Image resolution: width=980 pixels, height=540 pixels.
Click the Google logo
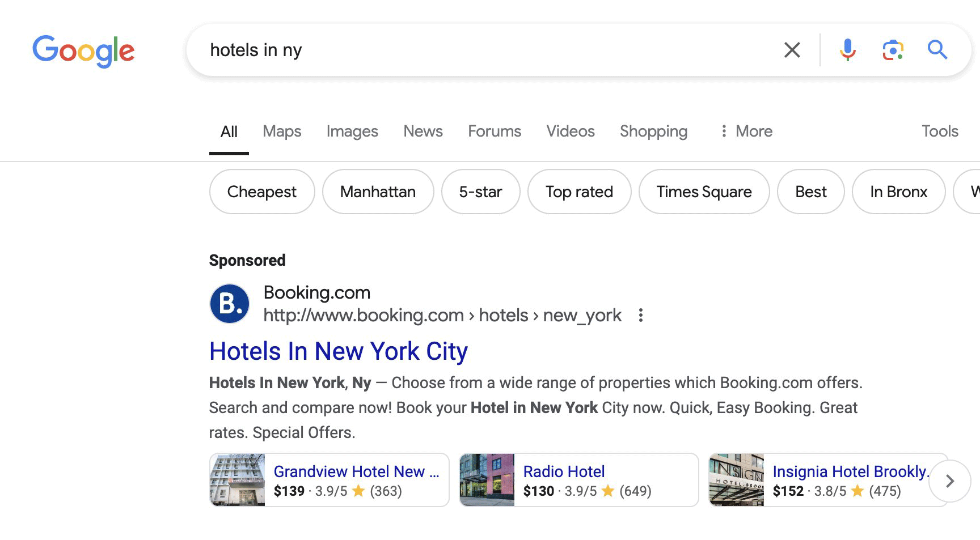point(83,51)
